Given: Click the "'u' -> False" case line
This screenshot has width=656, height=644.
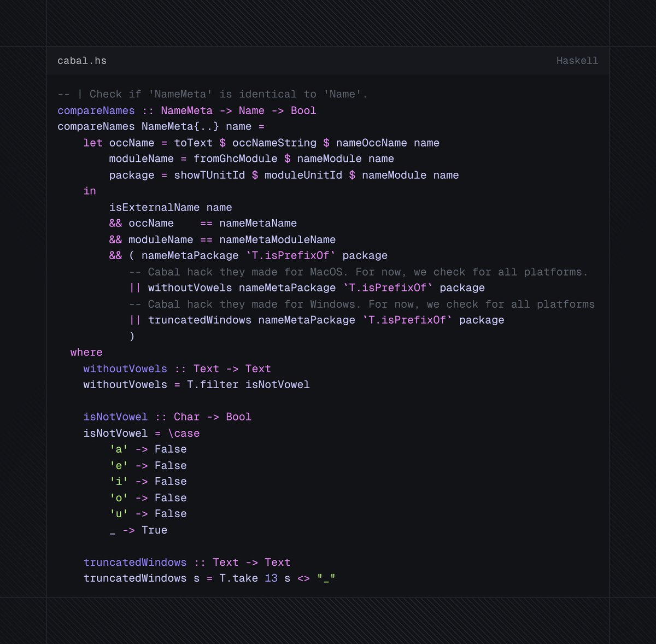Looking at the screenshot, I should 148,513.
